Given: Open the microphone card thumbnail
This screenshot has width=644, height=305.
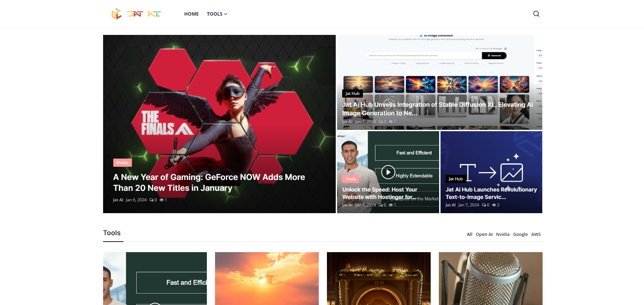Looking at the screenshot, I should pyautogui.click(x=491, y=279).
